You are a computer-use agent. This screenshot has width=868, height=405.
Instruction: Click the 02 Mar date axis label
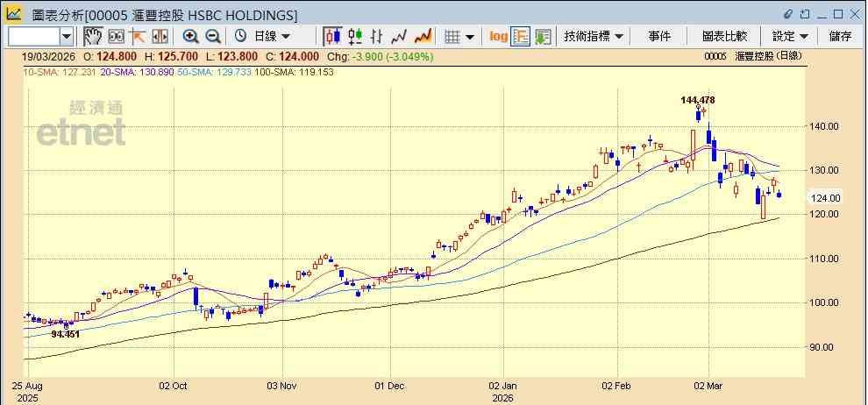[710, 385]
